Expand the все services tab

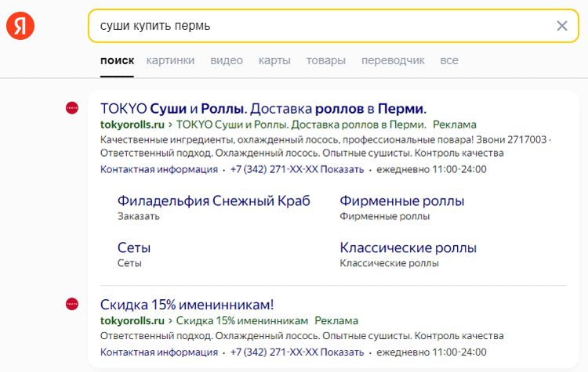tap(449, 60)
